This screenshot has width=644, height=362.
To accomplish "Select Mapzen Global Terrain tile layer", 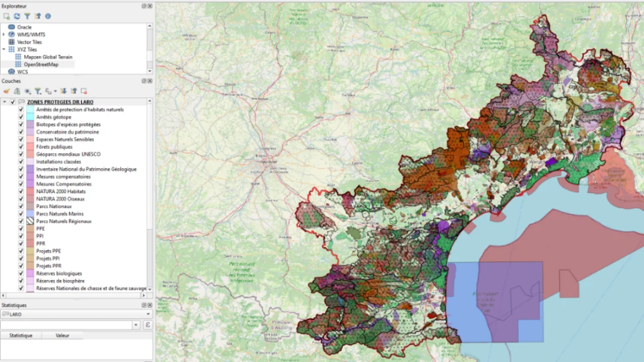I will tap(48, 57).
